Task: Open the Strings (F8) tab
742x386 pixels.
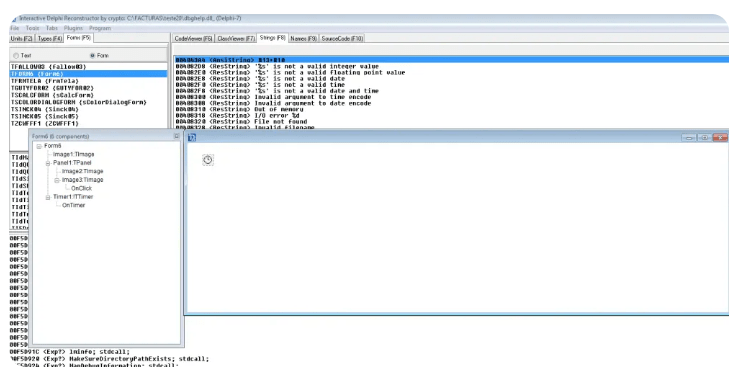Action: click(x=272, y=38)
